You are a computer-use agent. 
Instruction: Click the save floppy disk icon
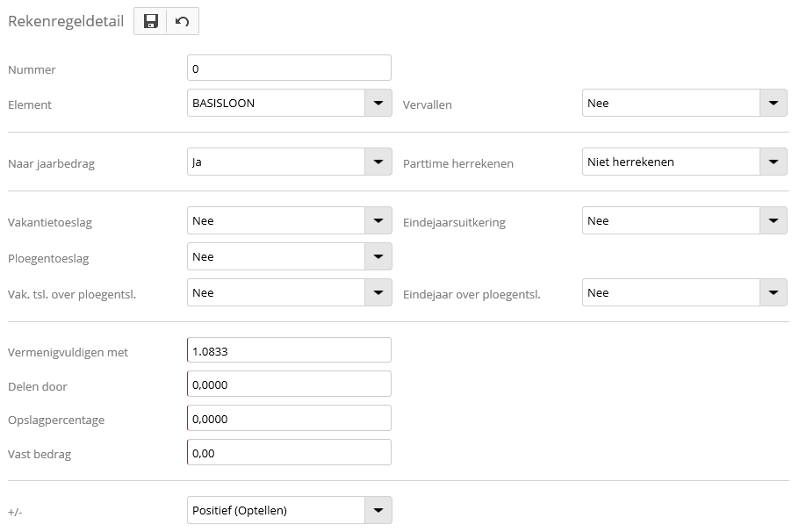pos(150,21)
